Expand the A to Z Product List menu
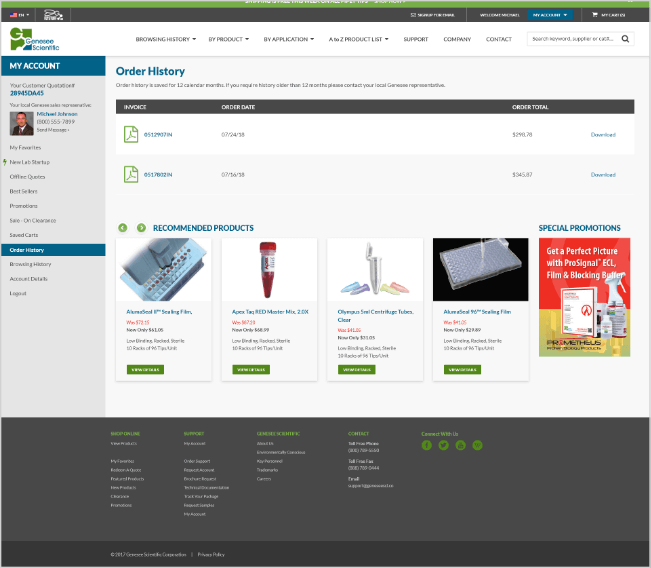The width and height of the screenshot is (651, 568). pyautogui.click(x=358, y=39)
